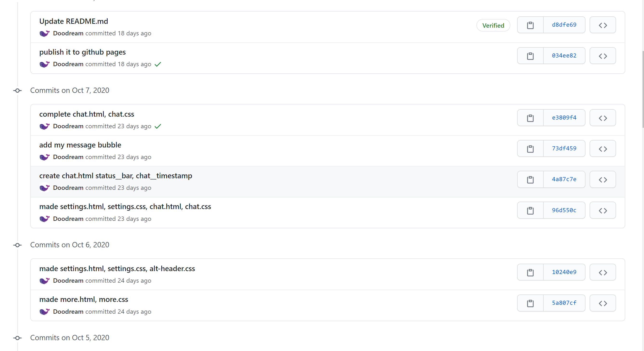The width and height of the screenshot is (644, 351).
Task: Open the 'Update README.md' commit
Action: pyautogui.click(x=73, y=21)
